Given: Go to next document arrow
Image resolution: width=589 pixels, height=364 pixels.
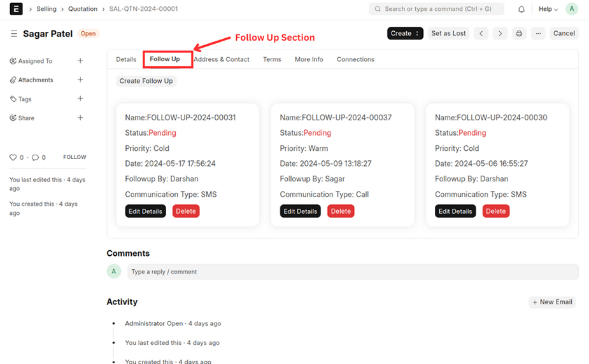Looking at the screenshot, I should coord(500,33).
